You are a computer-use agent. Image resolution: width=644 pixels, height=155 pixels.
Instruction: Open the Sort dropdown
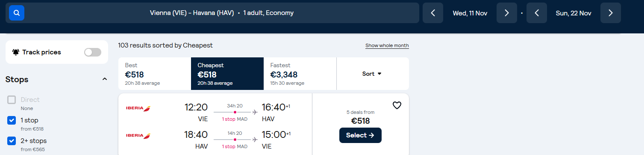pos(372,74)
